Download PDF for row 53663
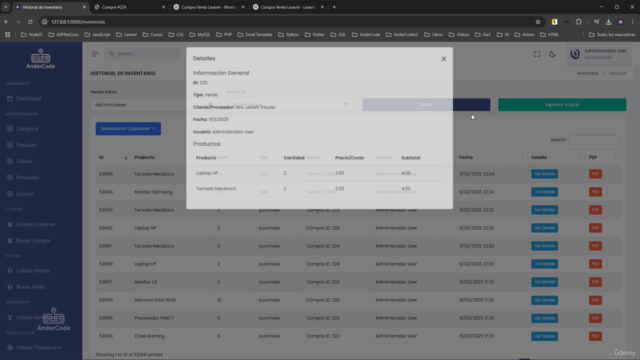 [595, 210]
